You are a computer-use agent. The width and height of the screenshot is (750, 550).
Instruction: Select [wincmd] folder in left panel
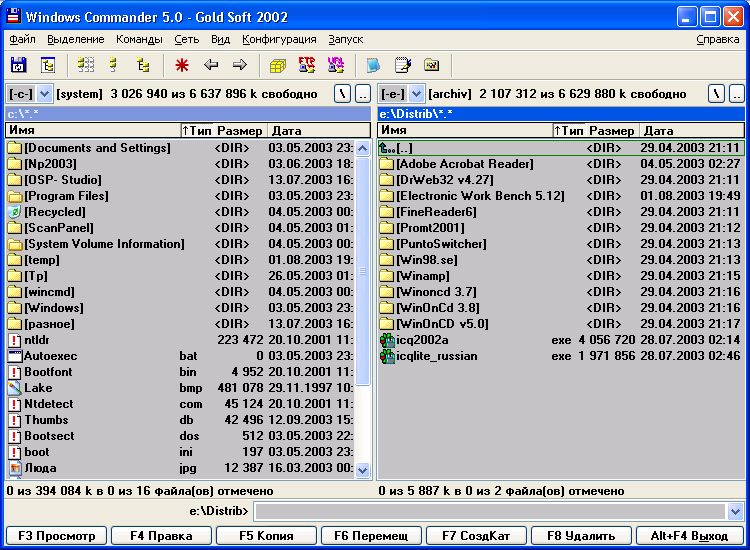[x=181, y=292]
